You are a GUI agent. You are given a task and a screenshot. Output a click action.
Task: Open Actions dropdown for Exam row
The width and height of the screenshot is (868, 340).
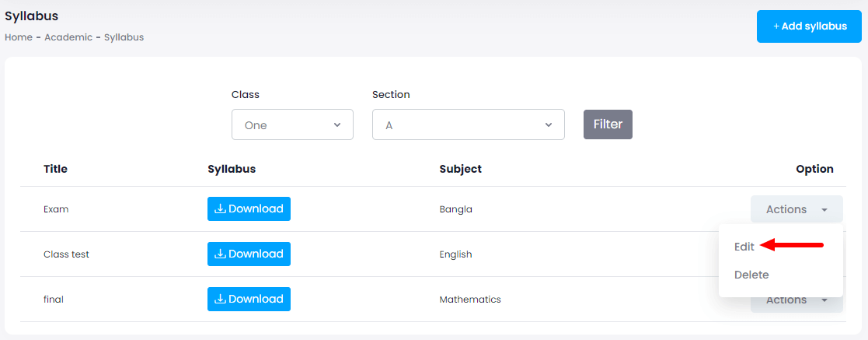pos(796,209)
